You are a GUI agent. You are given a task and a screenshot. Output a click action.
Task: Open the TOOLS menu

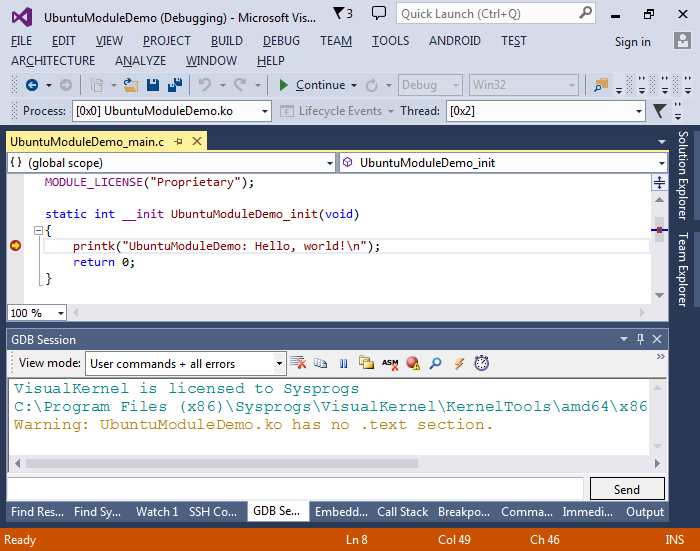(391, 41)
